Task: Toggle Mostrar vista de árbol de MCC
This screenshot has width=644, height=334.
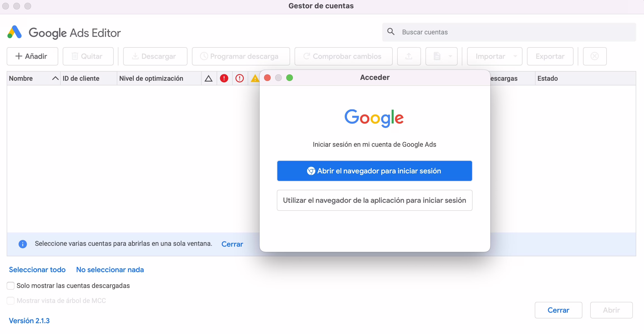Action: click(11, 301)
